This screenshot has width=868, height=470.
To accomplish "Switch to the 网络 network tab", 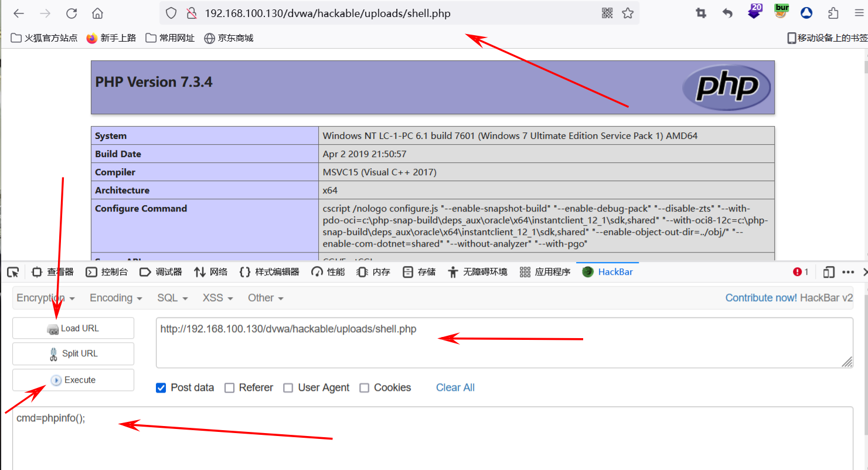I will click(211, 272).
